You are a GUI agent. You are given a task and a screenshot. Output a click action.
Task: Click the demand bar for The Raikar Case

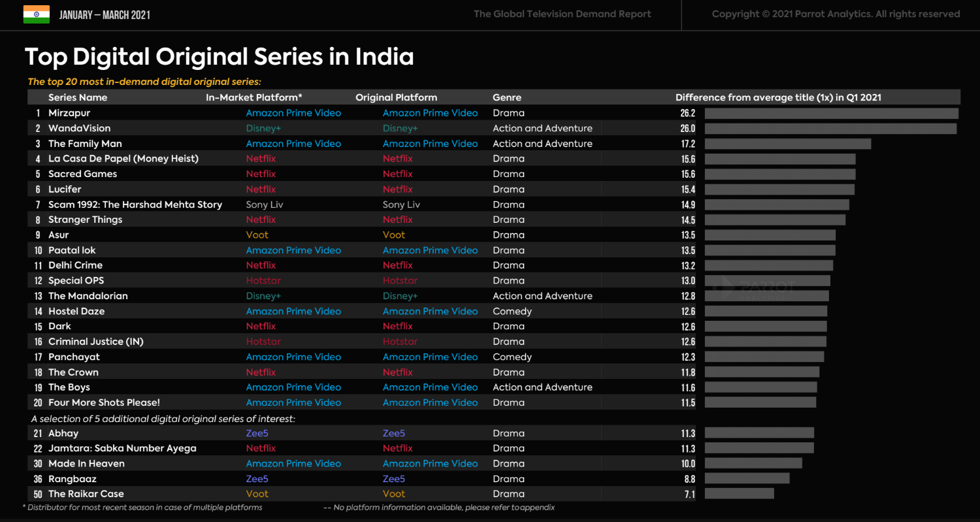tap(739, 494)
